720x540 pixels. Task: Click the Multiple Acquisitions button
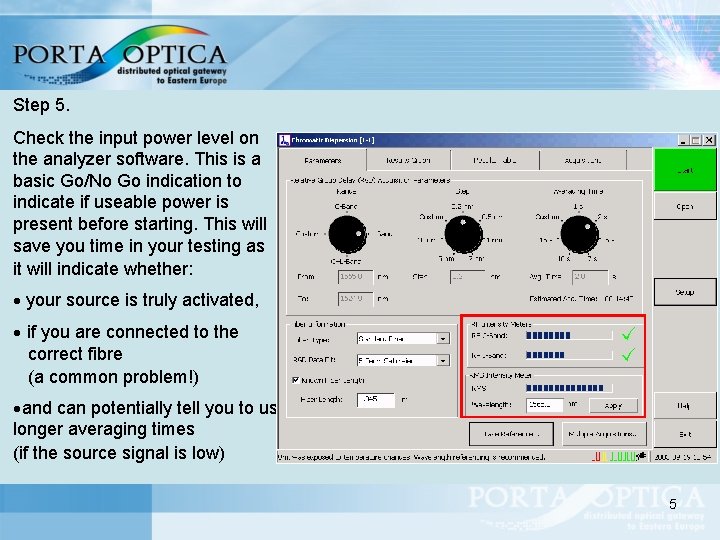603,434
